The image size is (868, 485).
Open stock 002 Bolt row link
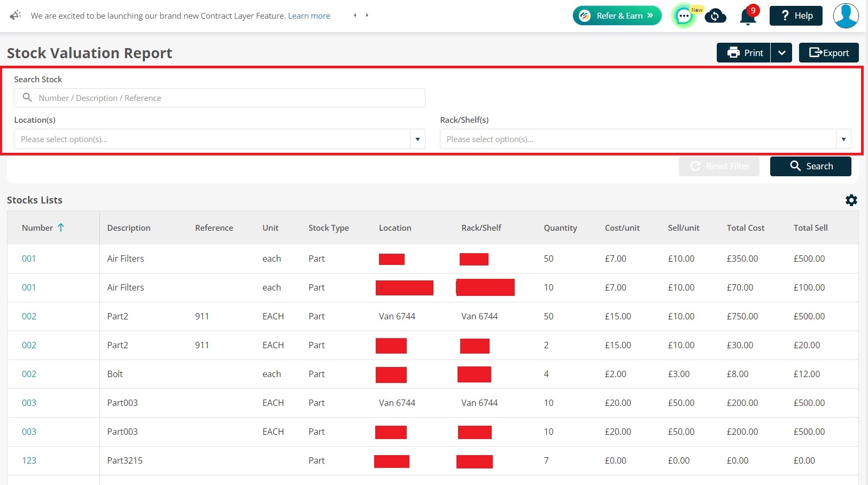29,374
